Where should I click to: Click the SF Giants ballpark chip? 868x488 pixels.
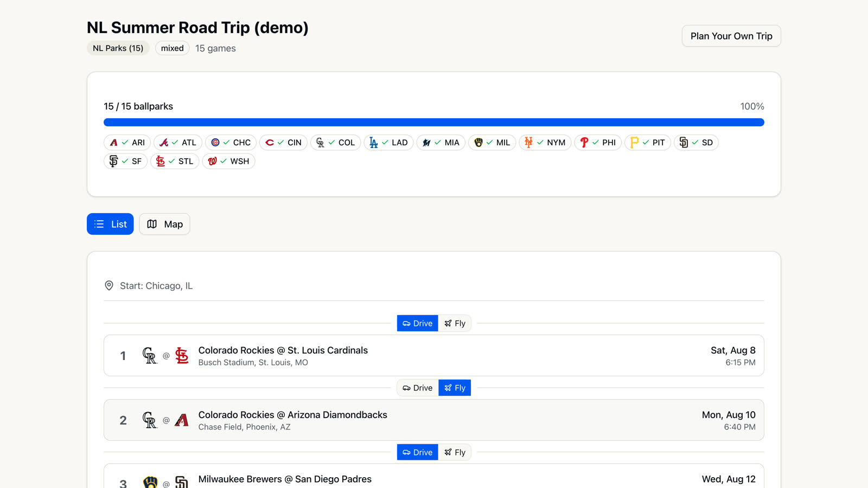[x=125, y=161]
